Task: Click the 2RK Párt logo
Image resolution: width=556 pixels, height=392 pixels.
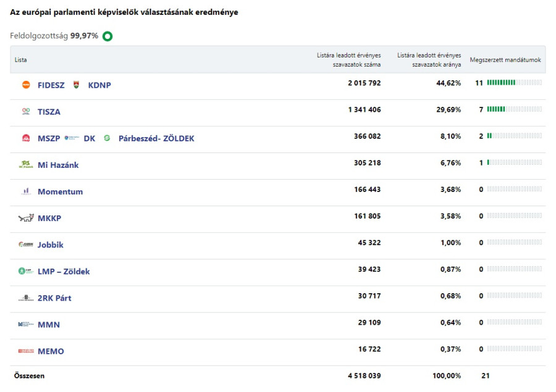Action: 26,298
